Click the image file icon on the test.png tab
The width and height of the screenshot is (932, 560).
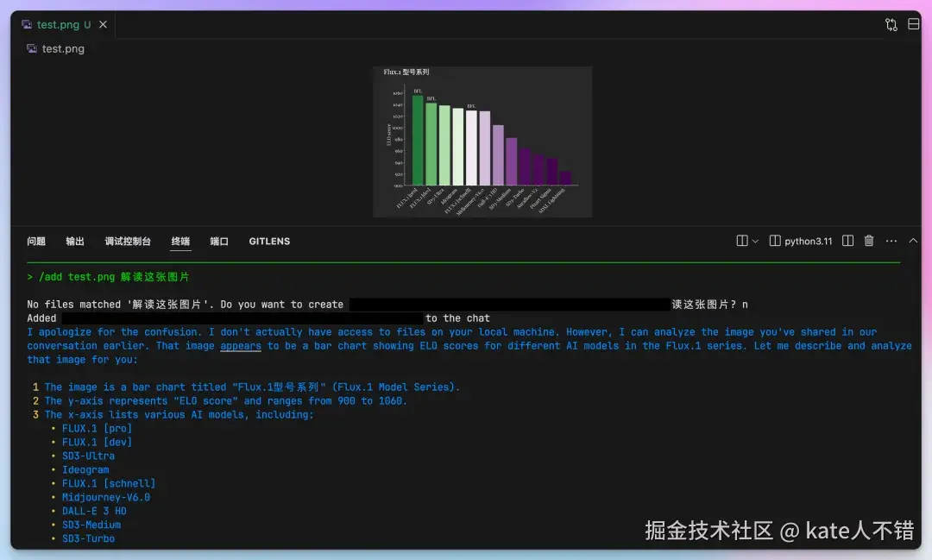[27, 24]
